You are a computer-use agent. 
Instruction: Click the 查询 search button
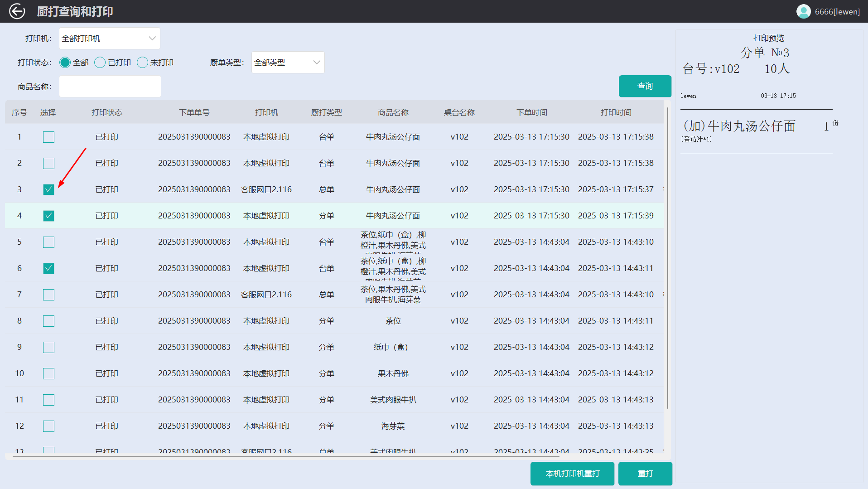(645, 86)
